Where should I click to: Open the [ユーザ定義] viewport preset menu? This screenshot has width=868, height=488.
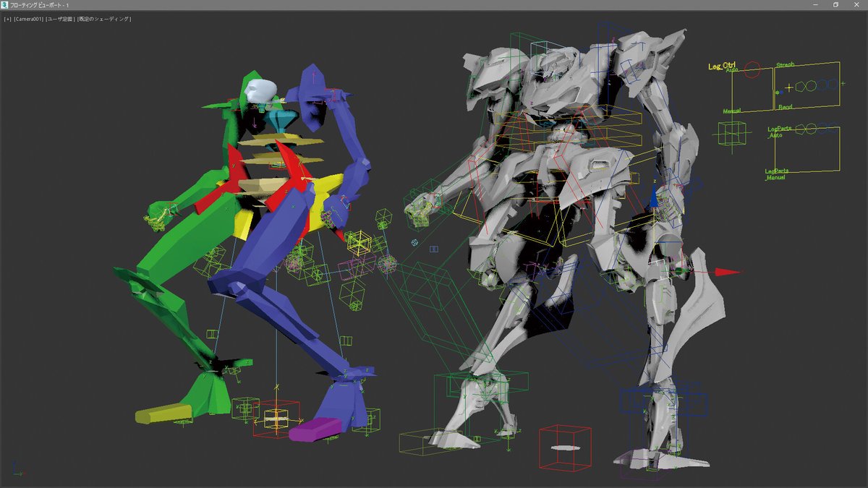tap(60, 19)
